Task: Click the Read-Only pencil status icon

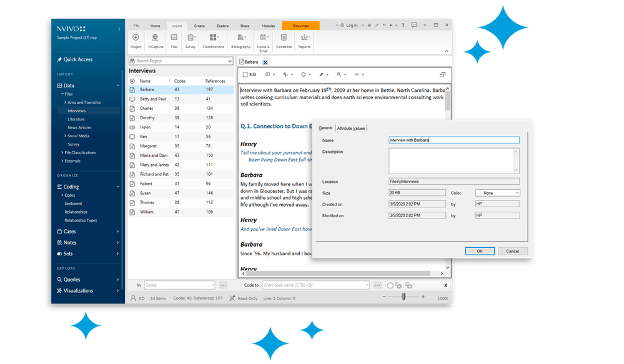Action: [232, 298]
